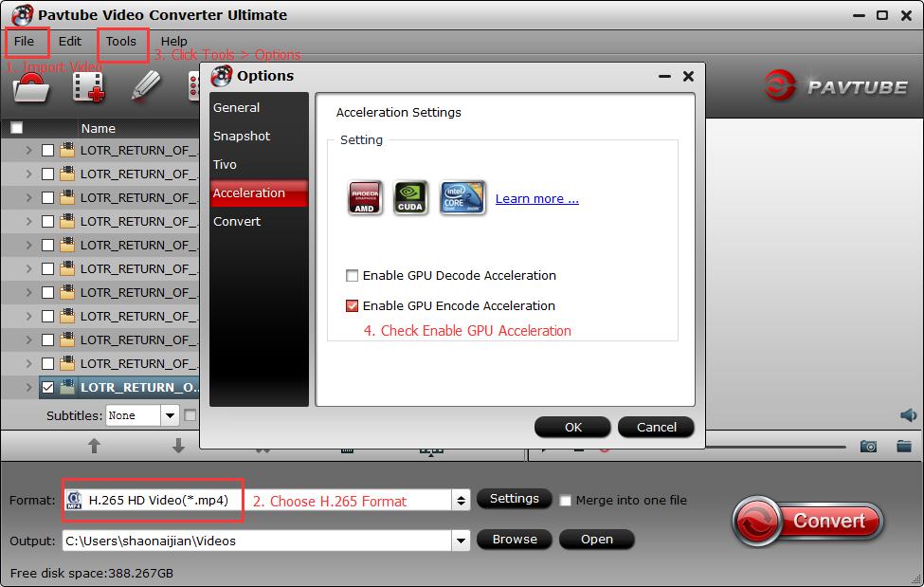Click the Output path field

[x=258, y=541]
